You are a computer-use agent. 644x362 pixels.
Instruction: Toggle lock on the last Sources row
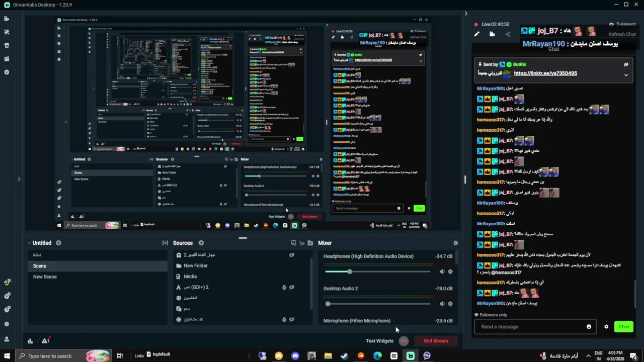(x=284, y=319)
